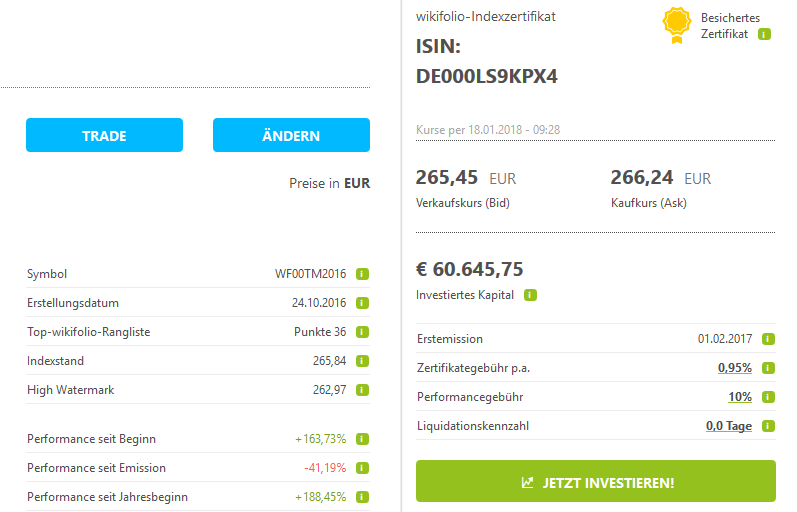
Task: Click info icon for Performance seit Jahresbeginn
Action: (x=363, y=497)
